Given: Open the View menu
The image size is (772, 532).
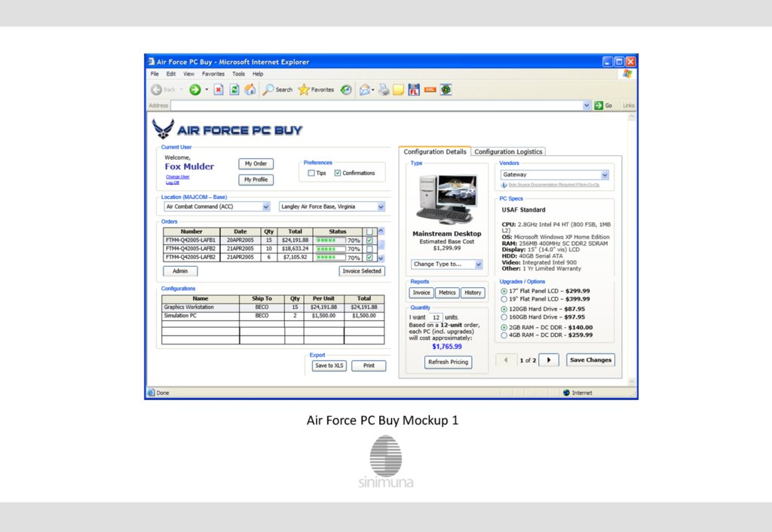Looking at the screenshot, I should pyautogui.click(x=188, y=74).
